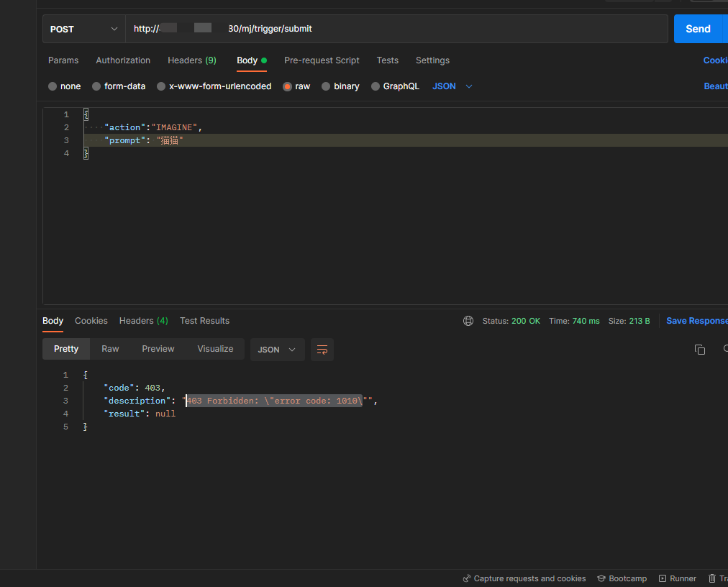Open the JSON format dropdown in the response pane
Image resolution: width=728 pixels, height=587 pixels.
[x=277, y=349]
